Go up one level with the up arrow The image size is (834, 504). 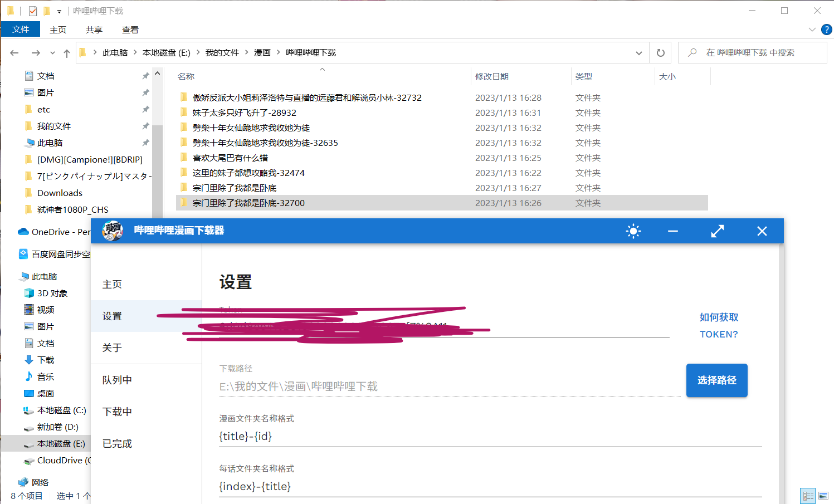[x=66, y=52]
